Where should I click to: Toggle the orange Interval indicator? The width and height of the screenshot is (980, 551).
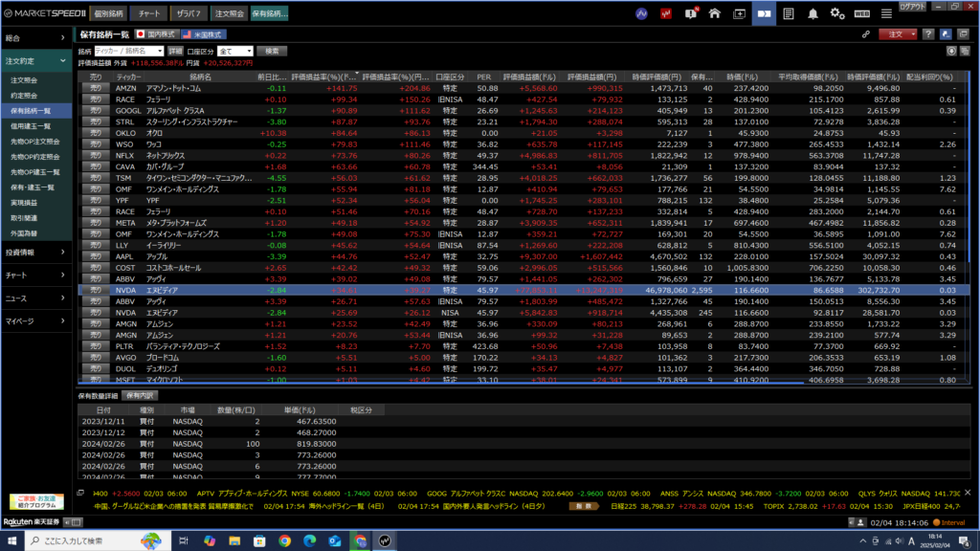pyautogui.click(x=948, y=522)
